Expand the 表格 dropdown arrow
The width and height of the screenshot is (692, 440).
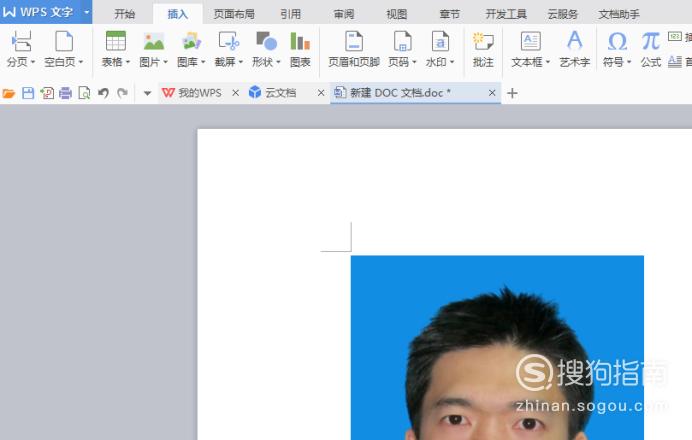[x=128, y=62]
